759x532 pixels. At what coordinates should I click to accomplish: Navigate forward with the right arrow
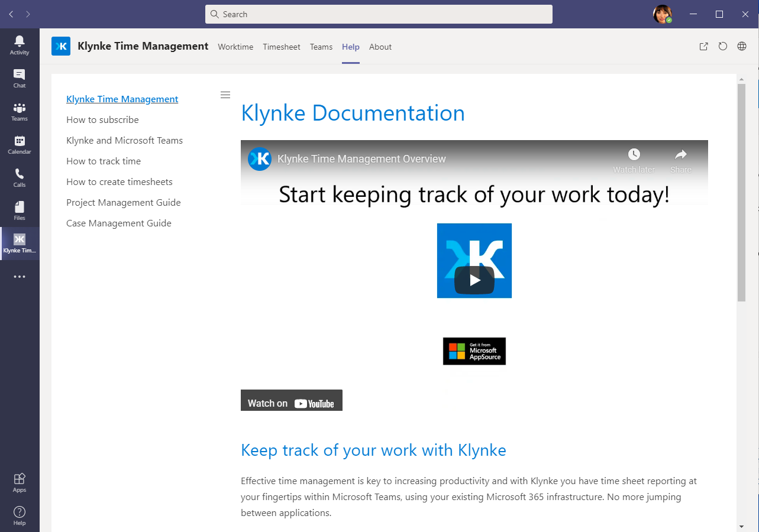(x=28, y=14)
